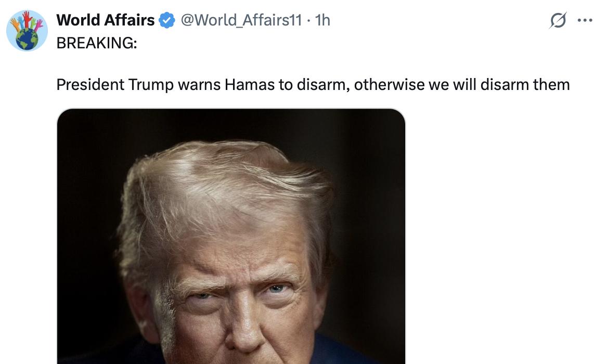Click the colorful raised hands in the avatar
Screen dimensions: 594x364
click(27, 21)
